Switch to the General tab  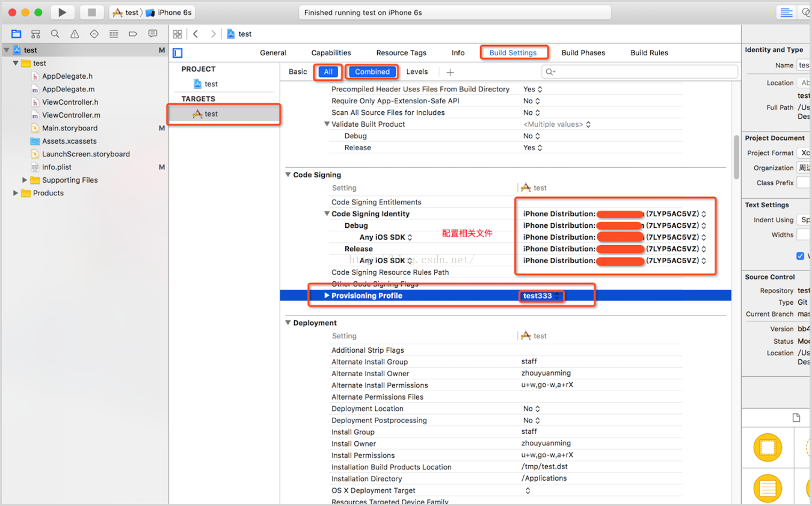pyautogui.click(x=273, y=53)
